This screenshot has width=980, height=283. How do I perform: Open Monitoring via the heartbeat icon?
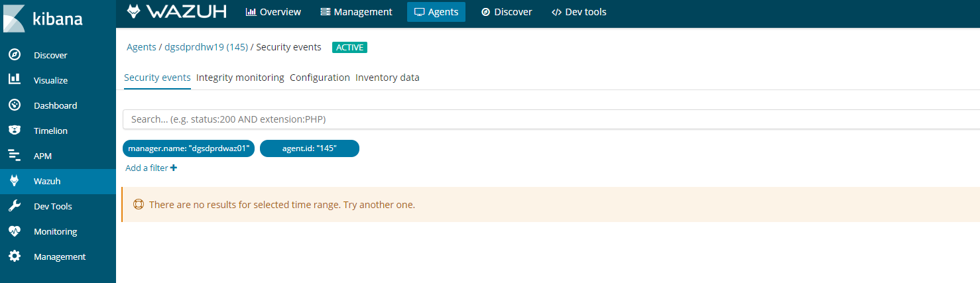(14, 231)
